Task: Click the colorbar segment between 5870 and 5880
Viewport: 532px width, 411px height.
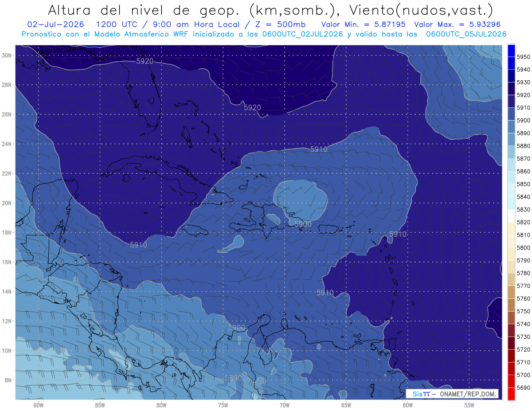Action: point(511,152)
